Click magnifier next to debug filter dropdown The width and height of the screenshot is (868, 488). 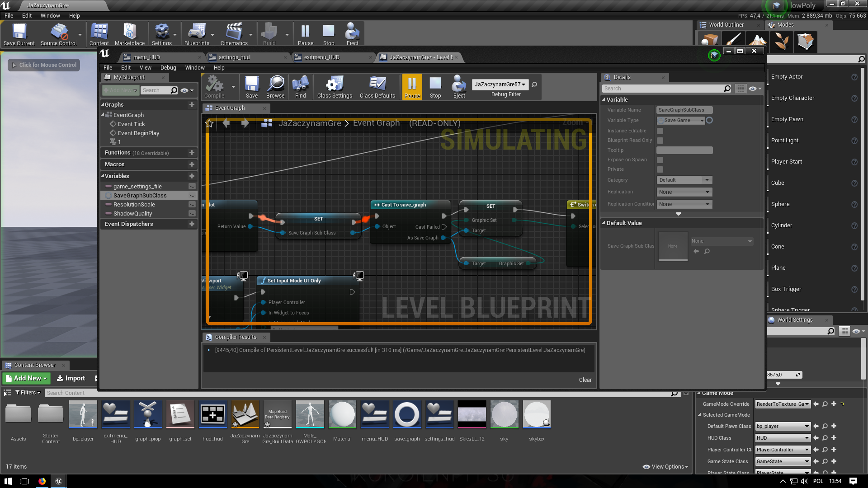(534, 84)
